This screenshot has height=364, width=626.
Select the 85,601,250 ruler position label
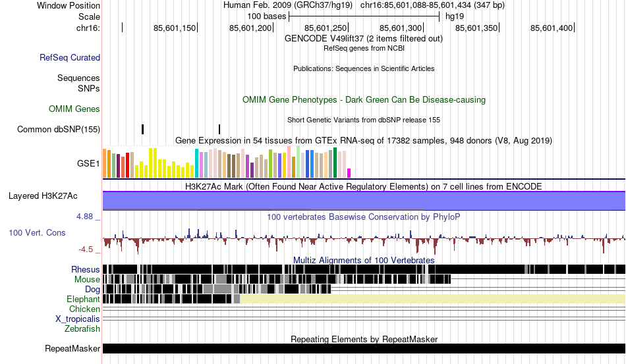pyautogui.click(x=326, y=28)
